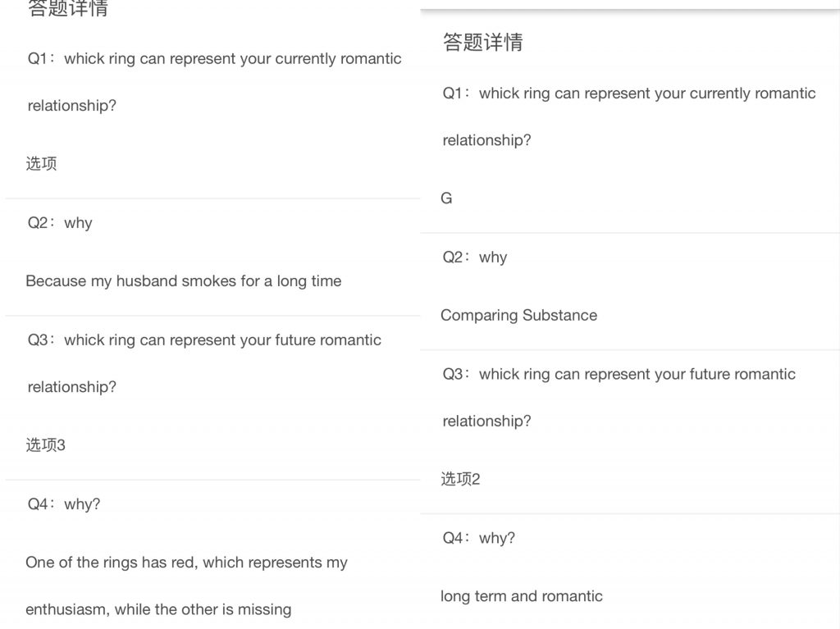840x629 pixels.
Task: Select the left panel 答题详情 heading
Action: [x=68, y=8]
